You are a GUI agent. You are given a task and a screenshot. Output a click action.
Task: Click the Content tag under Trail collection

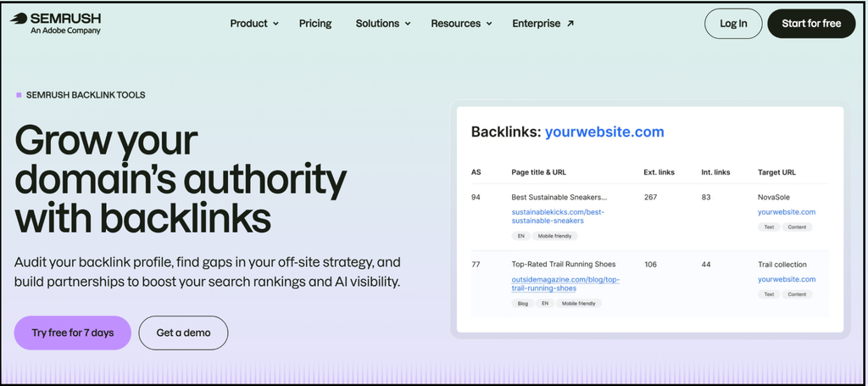tap(797, 294)
